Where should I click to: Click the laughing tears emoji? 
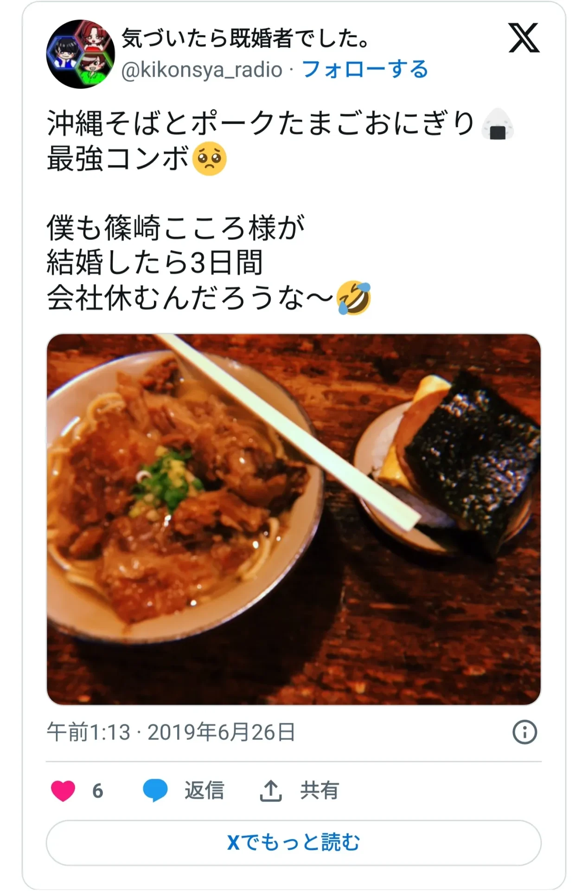354,297
